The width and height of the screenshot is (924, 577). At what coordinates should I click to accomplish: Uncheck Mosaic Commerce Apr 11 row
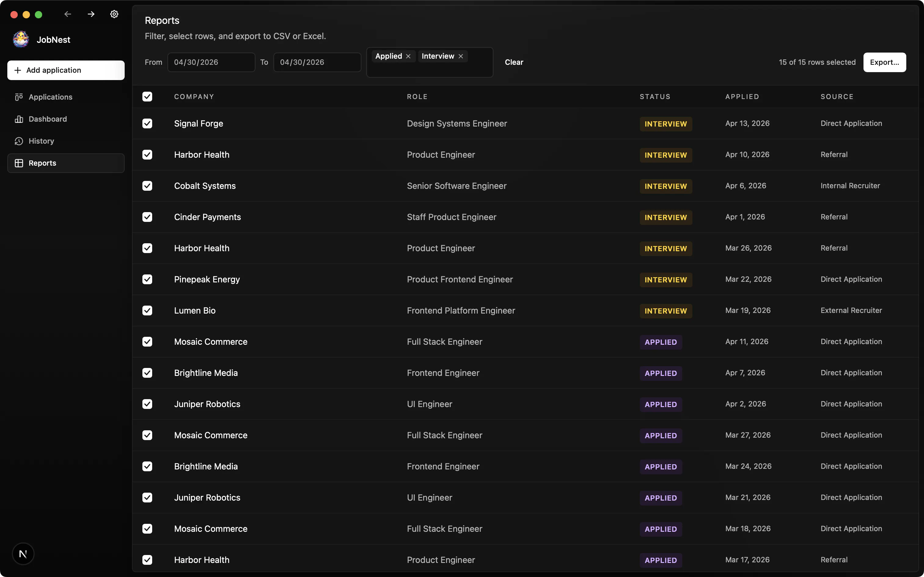pos(147,342)
